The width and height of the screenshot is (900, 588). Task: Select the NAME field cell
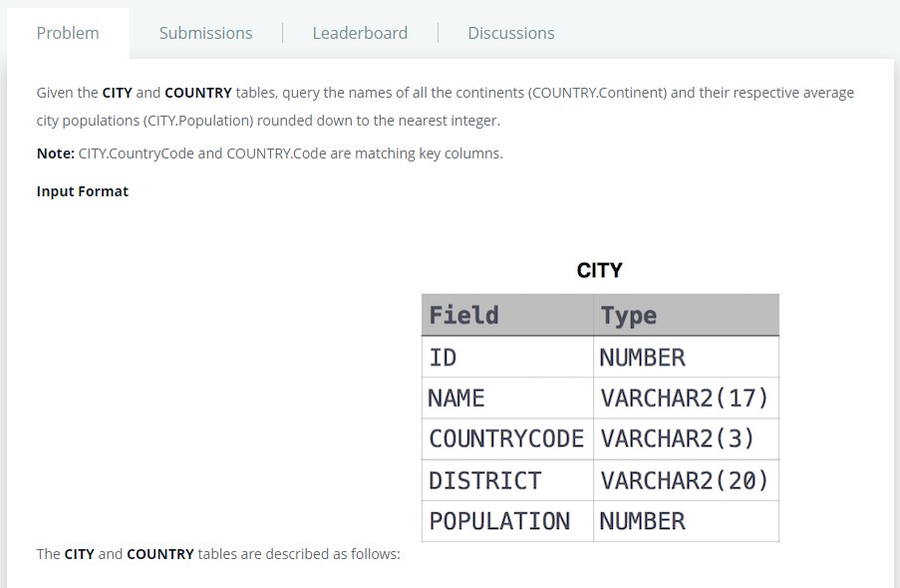456,398
